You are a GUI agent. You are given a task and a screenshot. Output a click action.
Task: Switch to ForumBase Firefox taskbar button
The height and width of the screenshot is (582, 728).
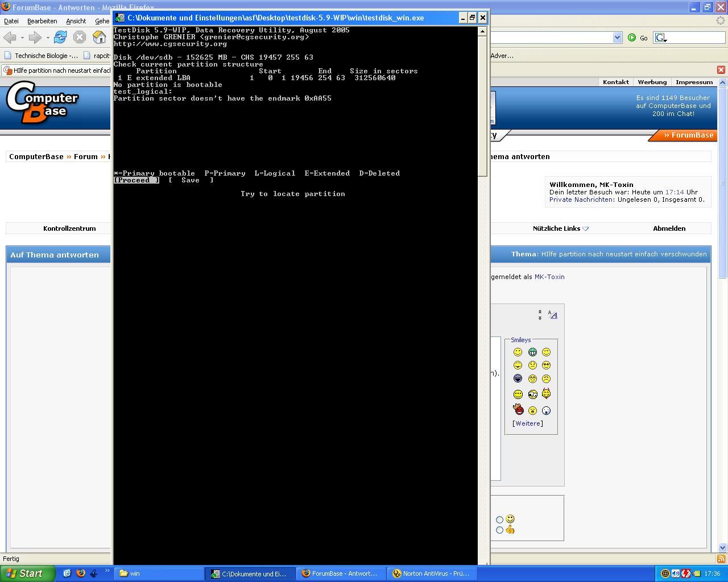[x=342, y=573]
